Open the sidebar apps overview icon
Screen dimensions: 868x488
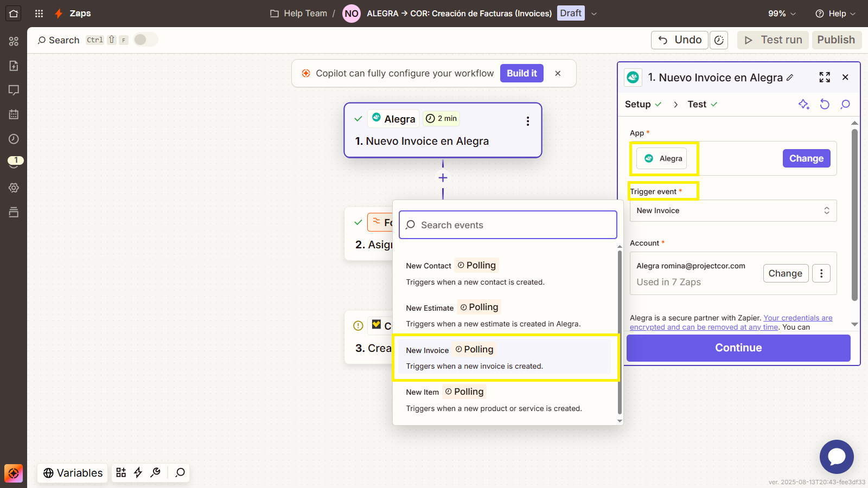14,41
